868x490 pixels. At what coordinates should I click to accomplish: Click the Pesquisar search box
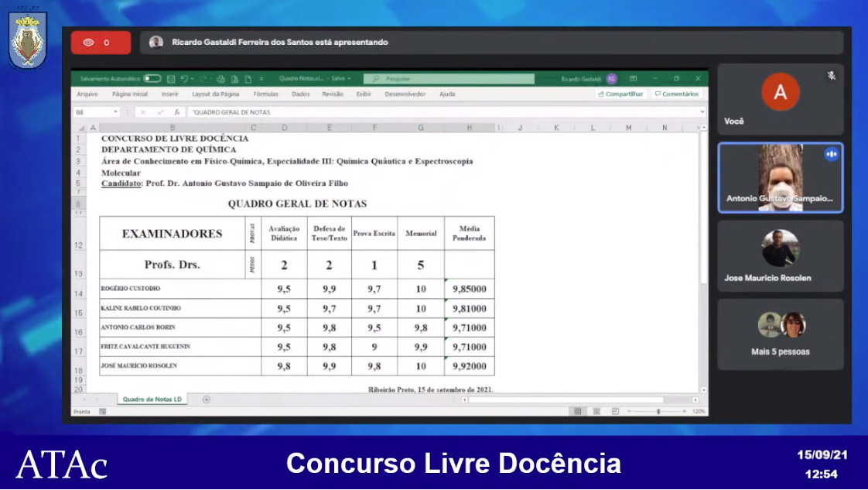[449, 79]
